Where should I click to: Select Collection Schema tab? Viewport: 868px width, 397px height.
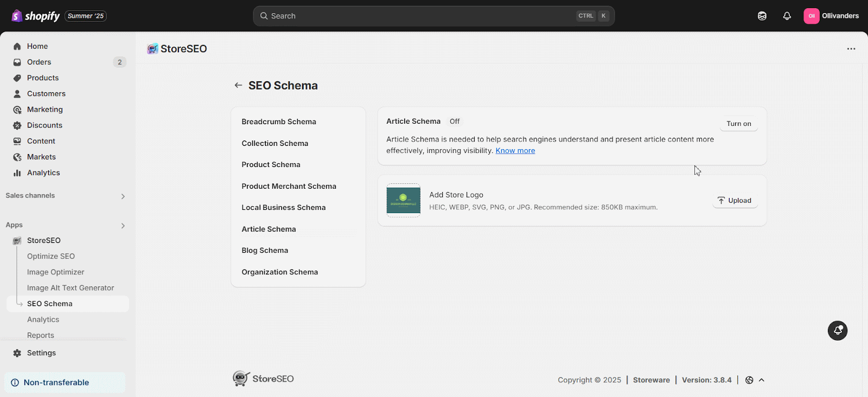(298, 143)
